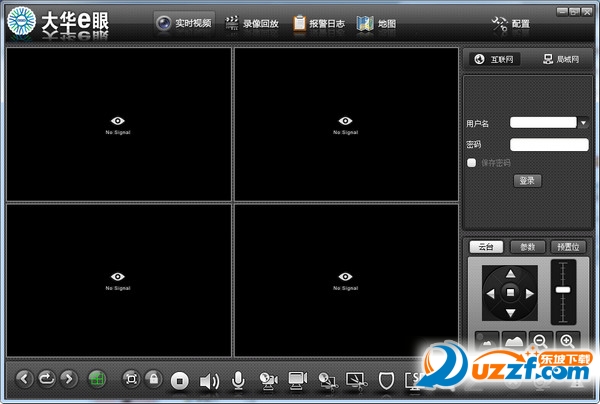Click the small mountain focus icon
Image resolution: width=600 pixels, height=404 pixels.
click(x=487, y=340)
